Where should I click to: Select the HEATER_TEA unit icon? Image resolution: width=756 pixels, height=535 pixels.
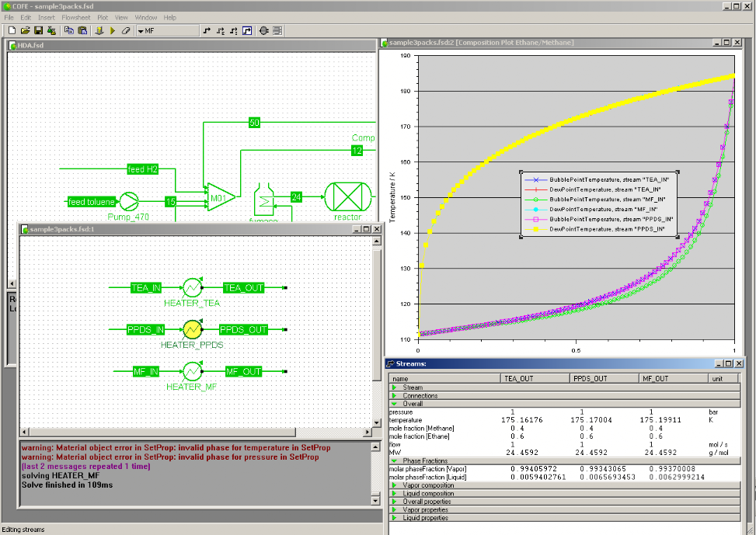click(x=193, y=288)
